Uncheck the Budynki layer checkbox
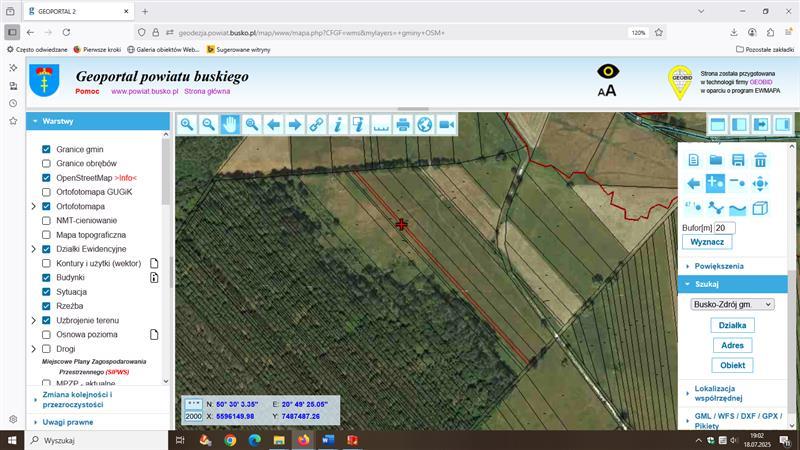The height and width of the screenshot is (450, 800). pos(46,277)
